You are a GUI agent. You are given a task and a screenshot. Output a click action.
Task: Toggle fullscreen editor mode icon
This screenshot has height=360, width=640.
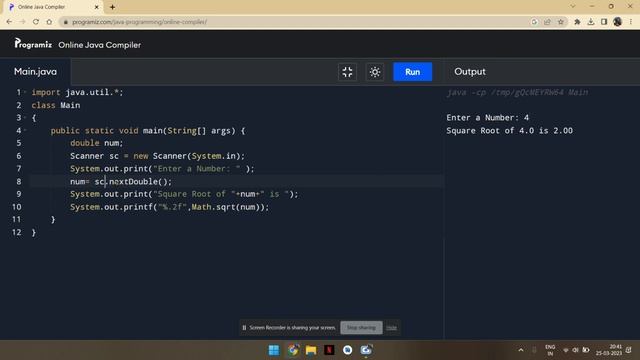[x=347, y=72]
